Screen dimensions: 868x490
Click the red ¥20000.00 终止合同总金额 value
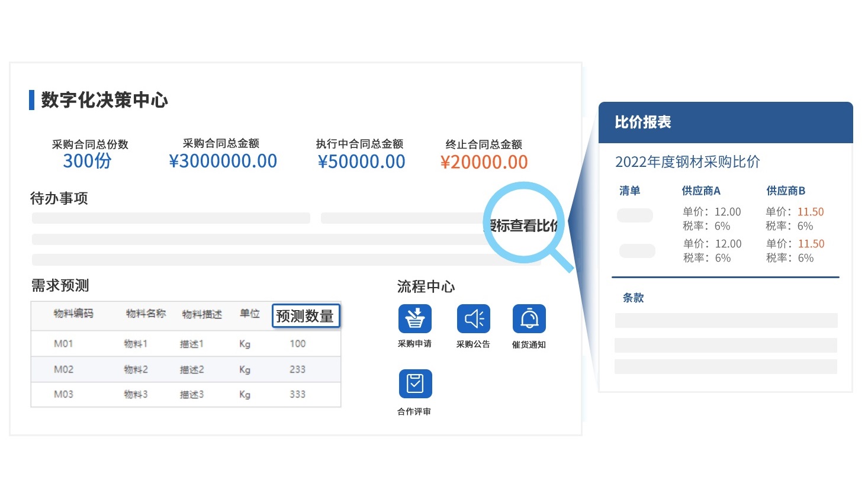point(484,162)
